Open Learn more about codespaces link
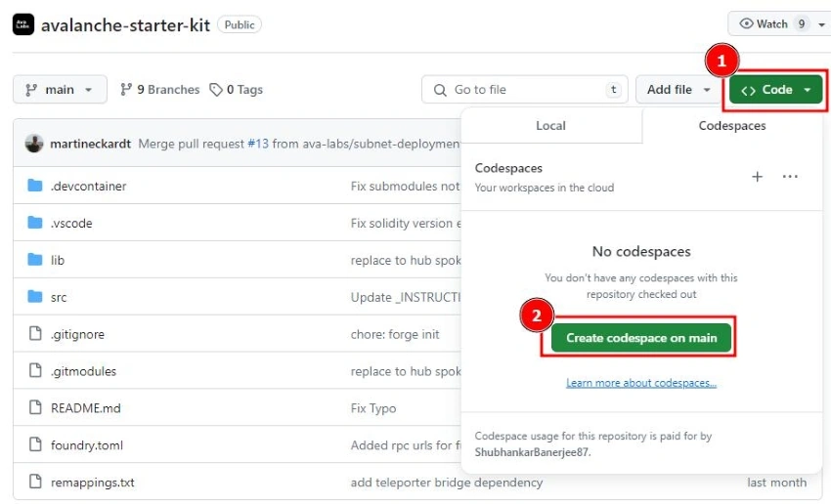 pos(641,382)
